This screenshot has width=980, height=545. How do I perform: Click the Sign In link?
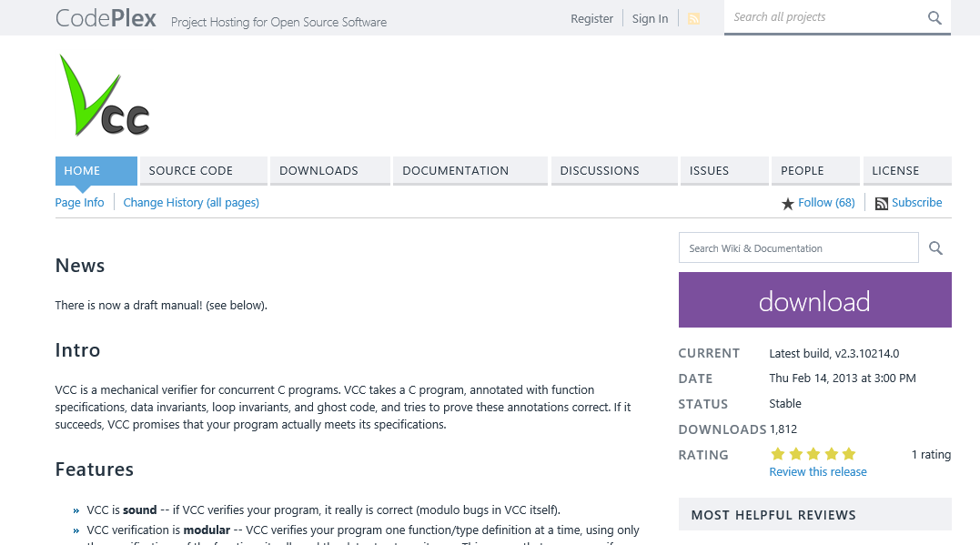pos(650,19)
